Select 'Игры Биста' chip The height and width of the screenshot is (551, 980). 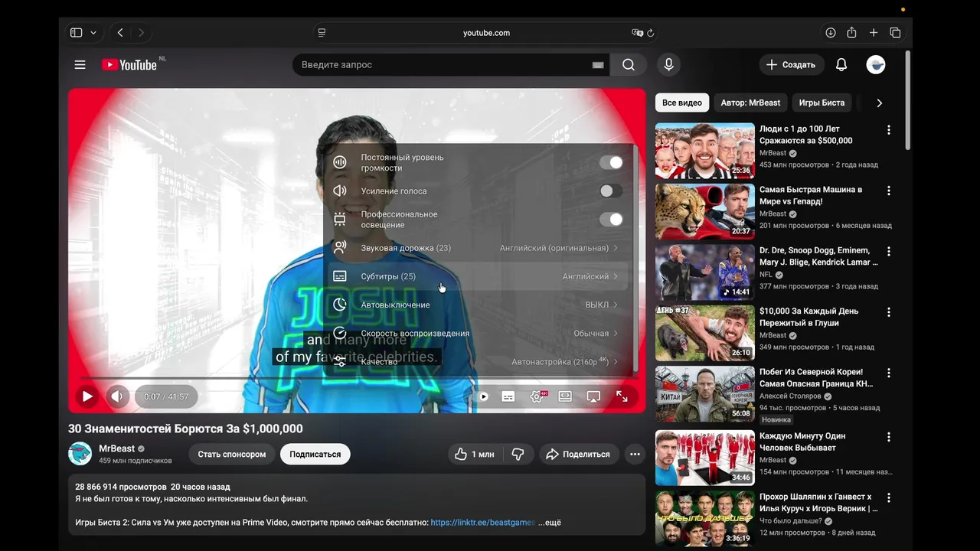pos(822,103)
